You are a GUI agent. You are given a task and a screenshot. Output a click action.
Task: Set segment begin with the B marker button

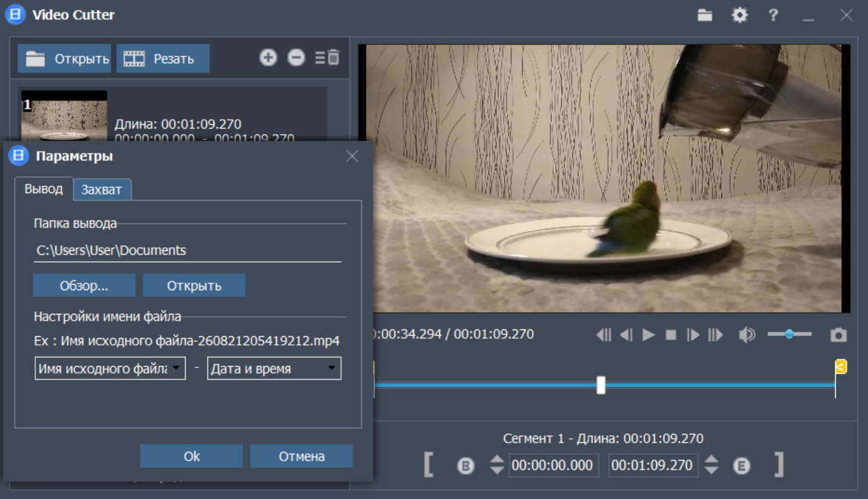tap(466, 465)
